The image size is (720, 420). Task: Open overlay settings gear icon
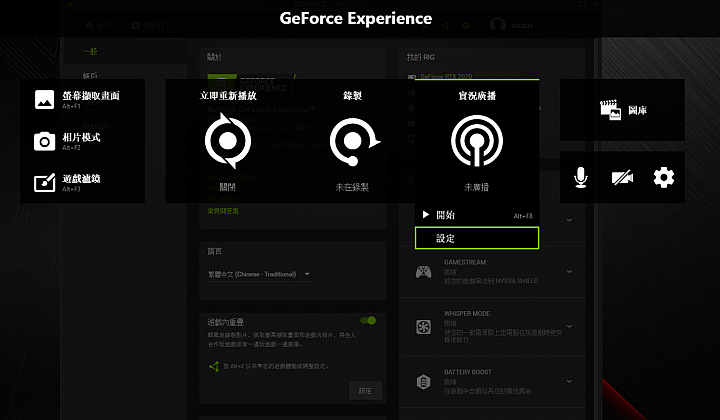[x=664, y=177]
